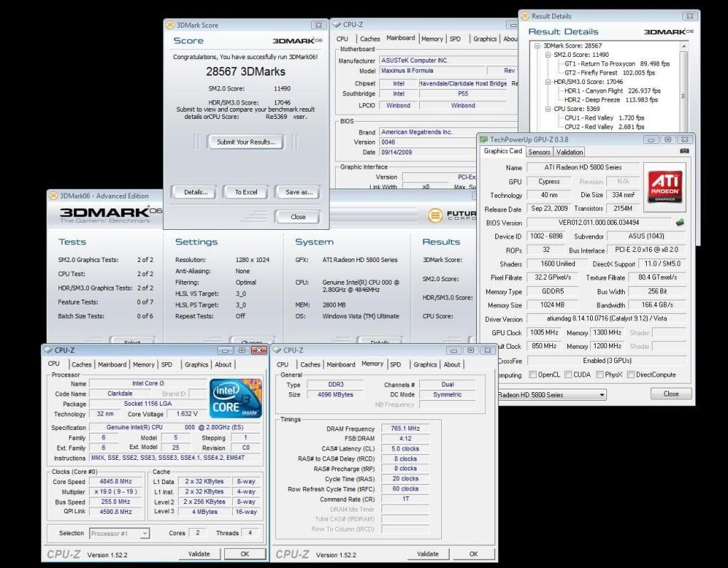Click the save BIOS chip icon in GPU-Z
This screenshot has width=728, height=568.
coord(680,223)
